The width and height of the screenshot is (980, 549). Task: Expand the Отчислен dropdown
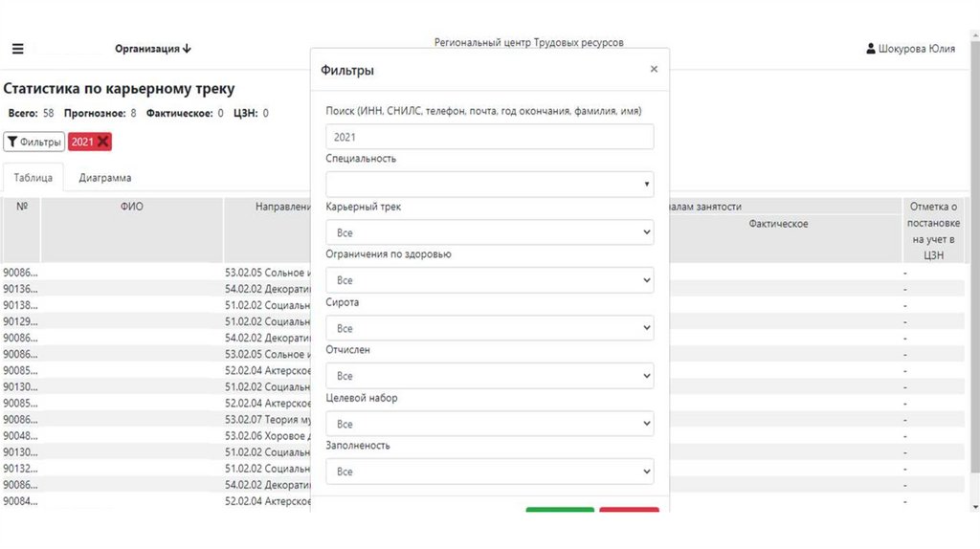[x=489, y=376]
